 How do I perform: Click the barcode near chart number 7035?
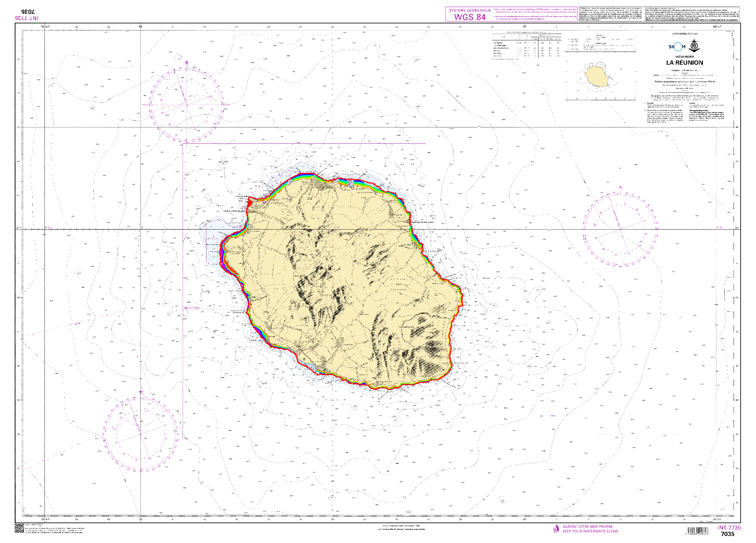pos(697,531)
